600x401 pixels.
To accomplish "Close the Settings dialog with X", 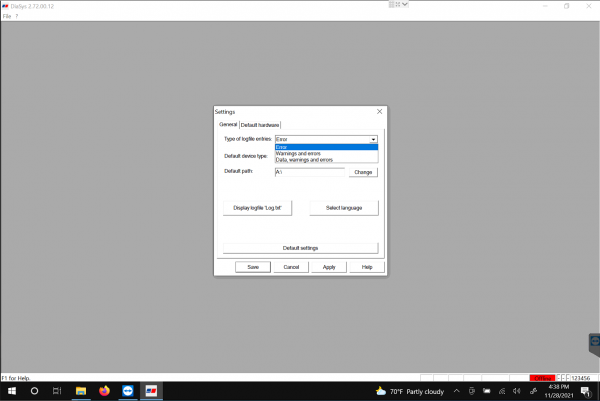I will tap(379, 111).
